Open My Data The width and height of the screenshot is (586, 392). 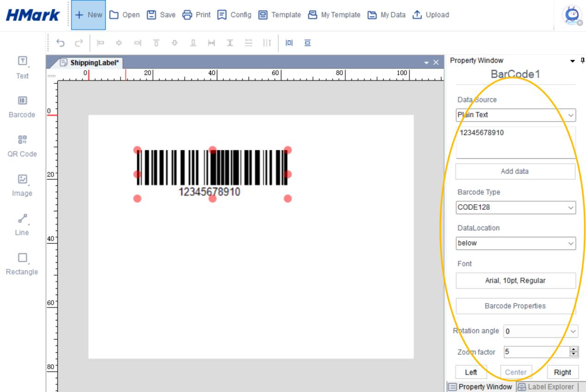click(386, 15)
